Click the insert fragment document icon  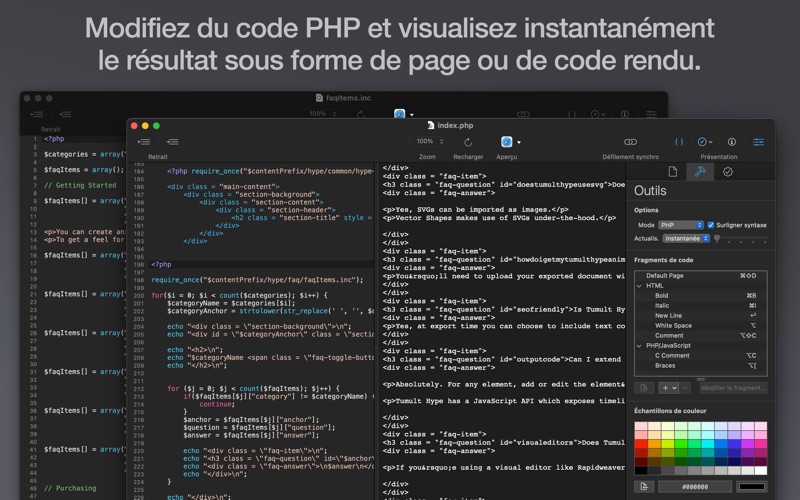click(644, 388)
